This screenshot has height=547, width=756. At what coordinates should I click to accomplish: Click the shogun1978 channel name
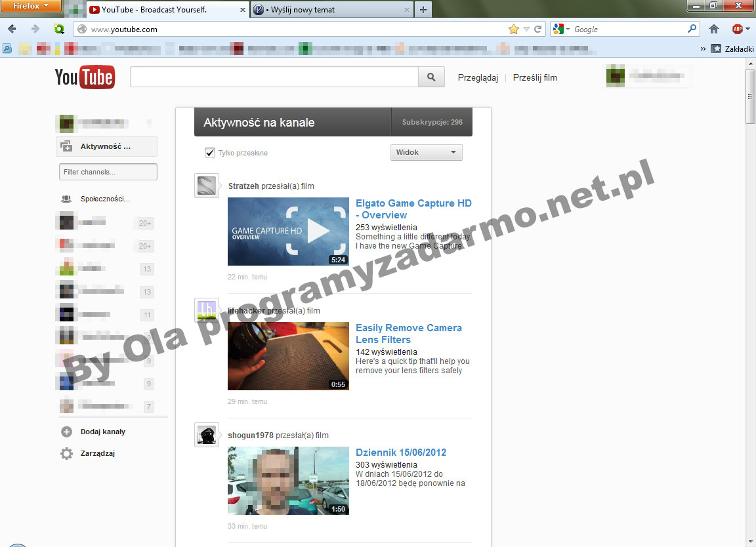(x=251, y=436)
